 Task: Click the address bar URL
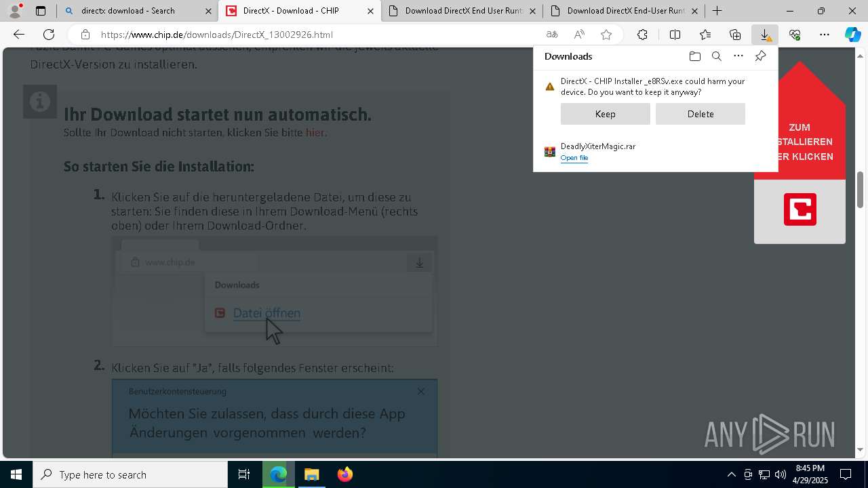click(217, 35)
